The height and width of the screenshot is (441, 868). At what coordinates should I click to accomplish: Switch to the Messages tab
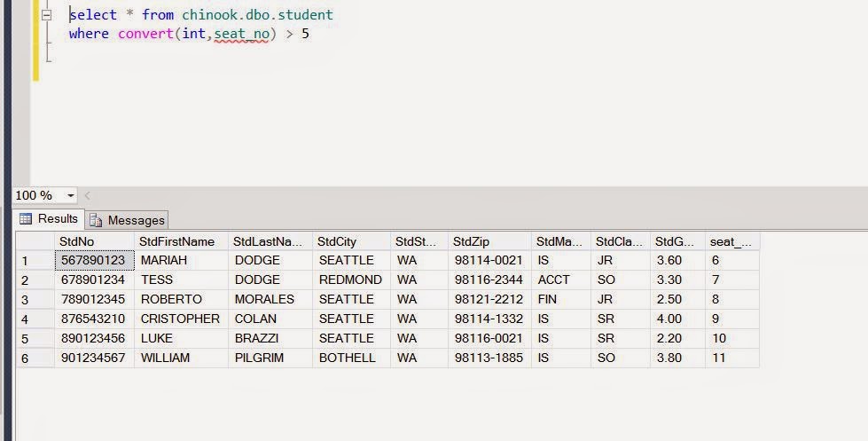127,220
